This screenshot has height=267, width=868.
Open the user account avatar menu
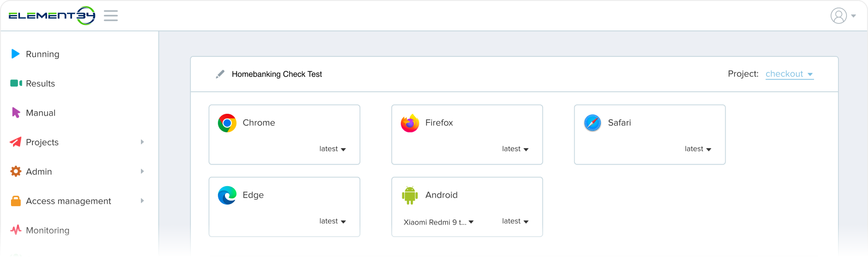coord(843,15)
